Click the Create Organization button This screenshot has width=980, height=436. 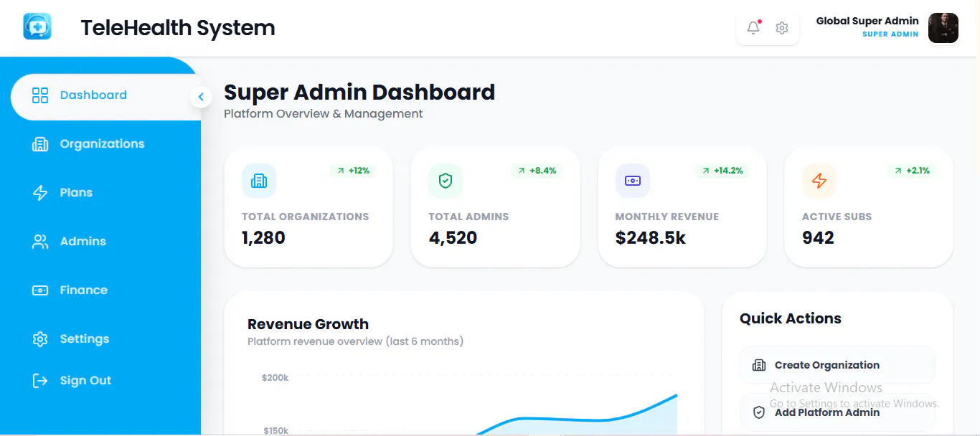[837, 365]
